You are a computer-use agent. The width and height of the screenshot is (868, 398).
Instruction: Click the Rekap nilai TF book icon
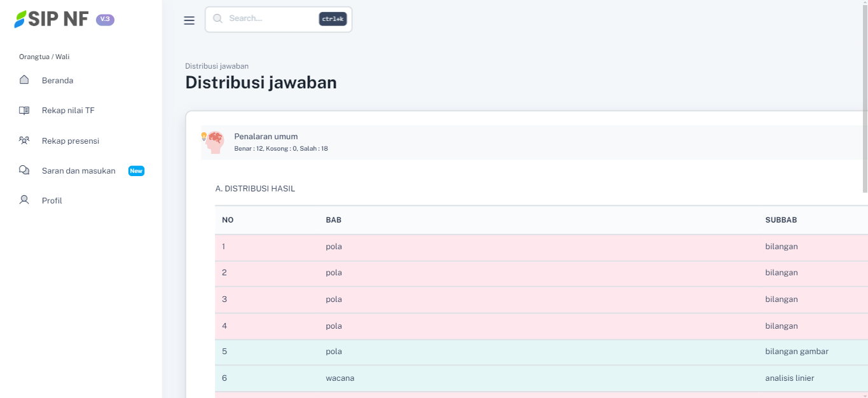tap(24, 111)
